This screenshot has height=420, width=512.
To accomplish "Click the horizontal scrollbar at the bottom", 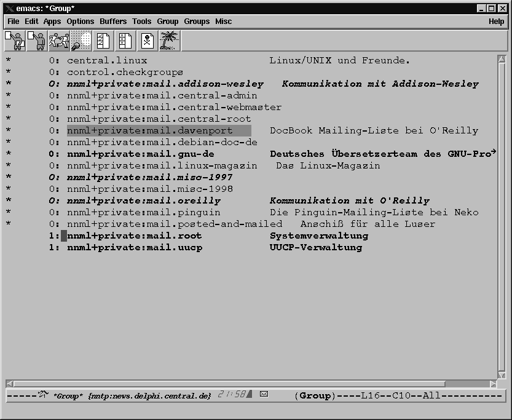I will (x=246, y=384).
